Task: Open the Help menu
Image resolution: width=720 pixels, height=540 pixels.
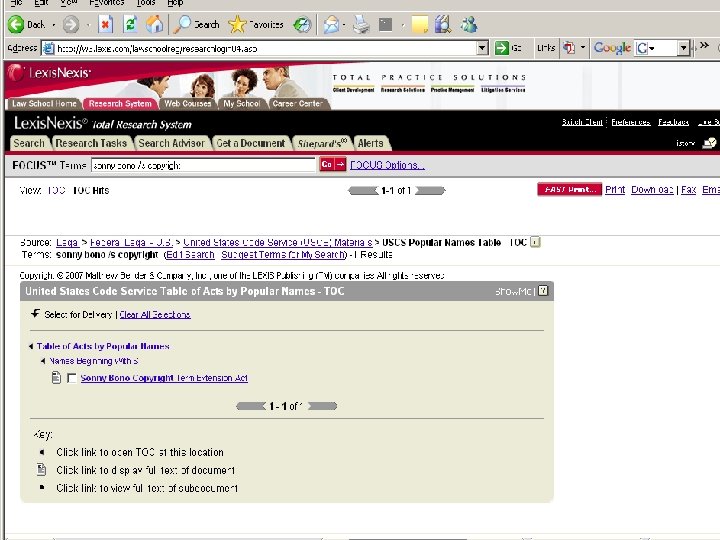Action: 175,3
